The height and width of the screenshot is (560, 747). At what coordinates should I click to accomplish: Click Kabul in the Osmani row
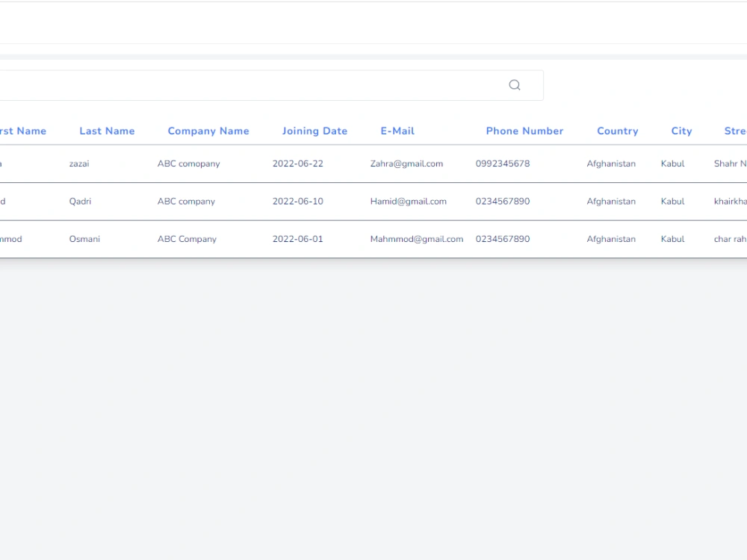tap(673, 239)
